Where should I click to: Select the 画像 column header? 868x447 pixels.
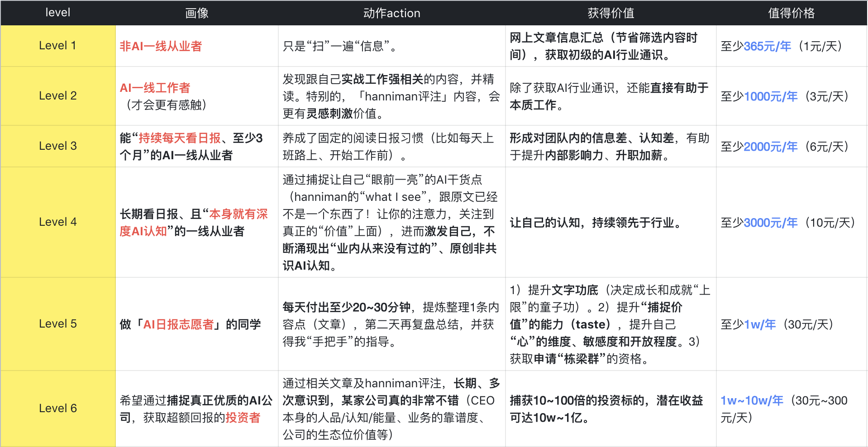197,13
